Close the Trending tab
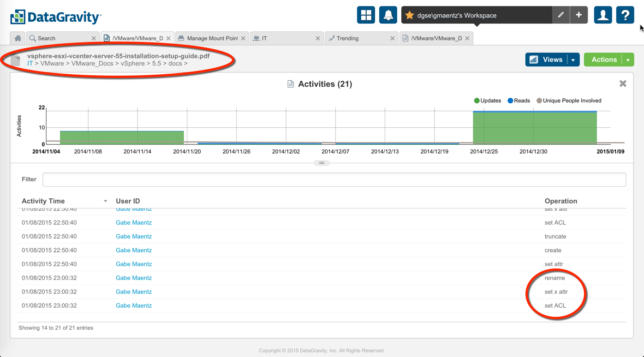Screen dimensions: 644x357 click(x=393, y=38)
